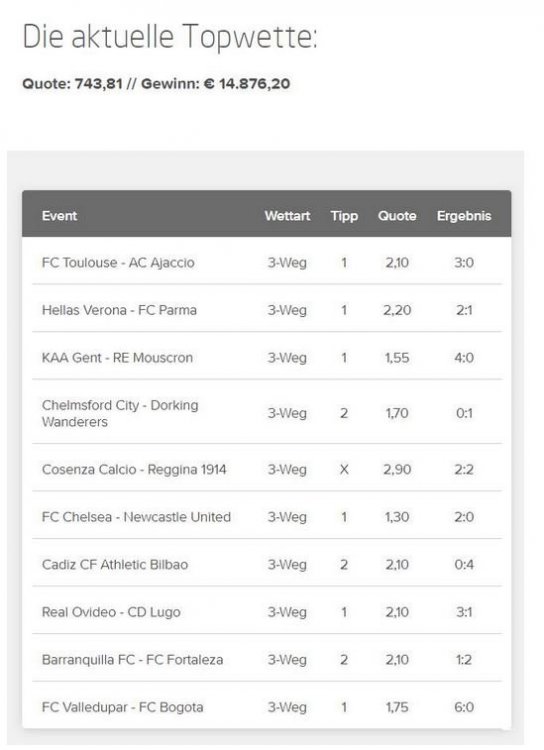Viewport: 544px width, 750px height.
Task: Select KAA Gent - RE Mouscron row
Action: 267,357
